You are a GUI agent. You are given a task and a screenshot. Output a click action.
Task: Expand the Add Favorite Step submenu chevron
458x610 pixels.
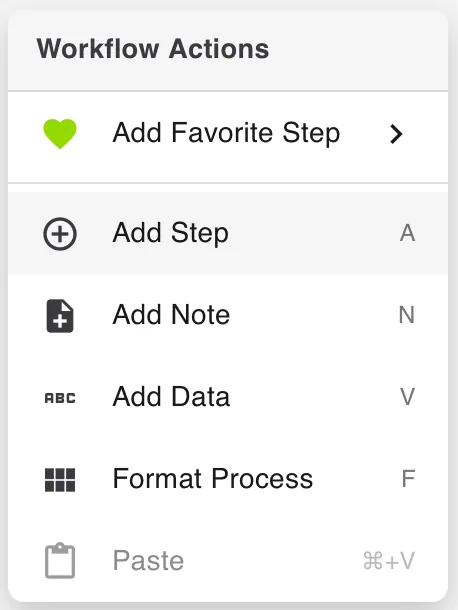click(396, 134)
